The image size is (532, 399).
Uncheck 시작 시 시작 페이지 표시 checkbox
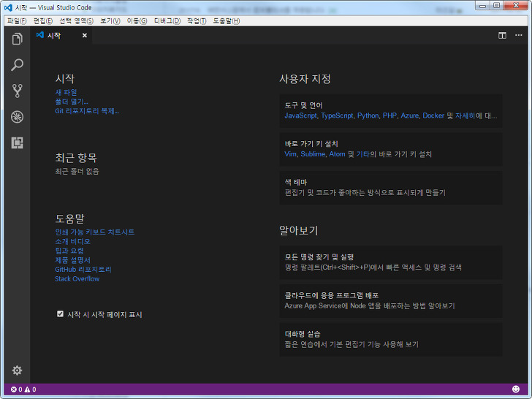(x=60, y=313)
